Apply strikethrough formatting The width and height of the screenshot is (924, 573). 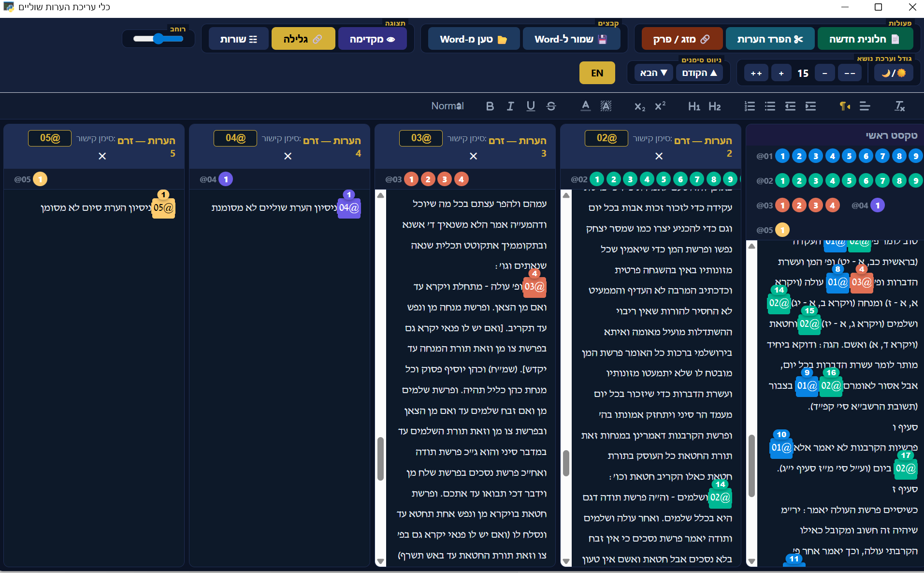(x=551, y=106)
